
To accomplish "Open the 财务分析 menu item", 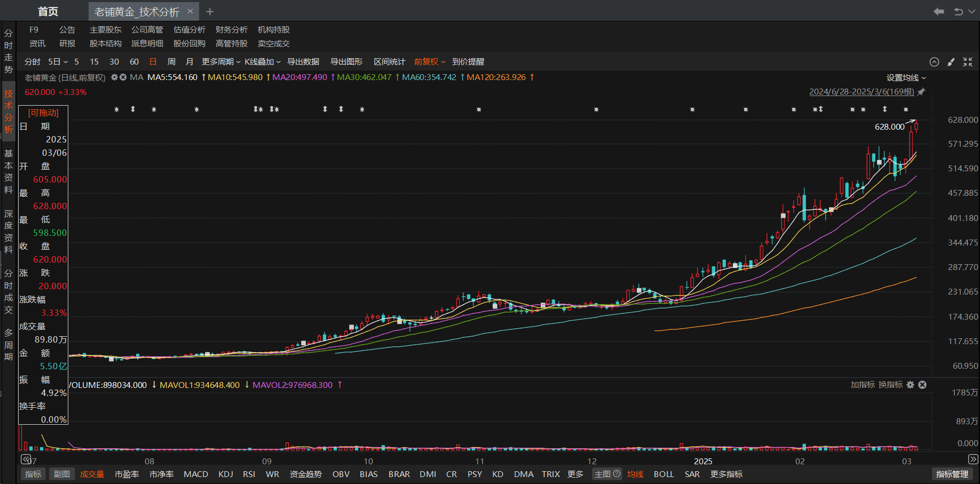I will 231,29.
